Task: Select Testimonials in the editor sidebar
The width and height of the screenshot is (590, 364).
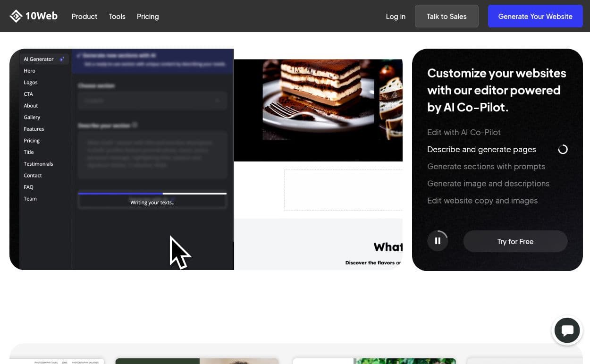Action: tap(38, 163)
